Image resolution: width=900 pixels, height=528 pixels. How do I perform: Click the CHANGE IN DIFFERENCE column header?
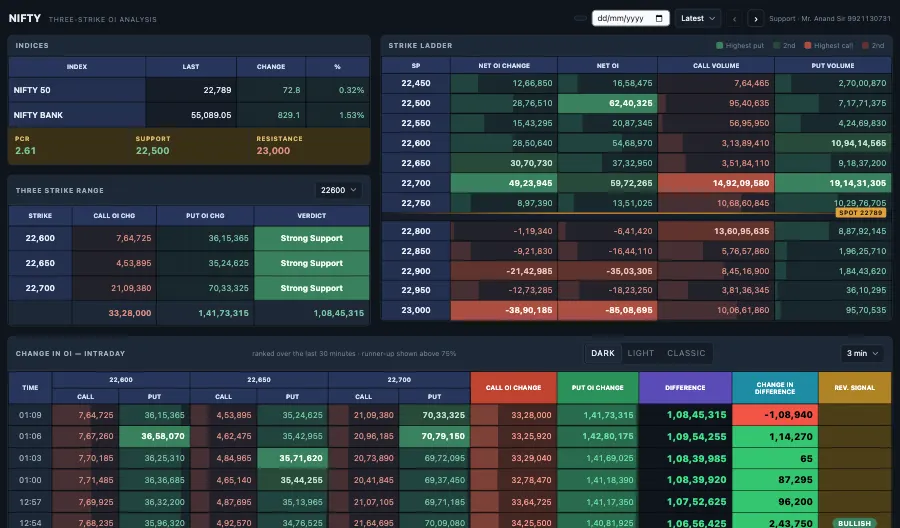pyautogui.click(x=775, y=387)
